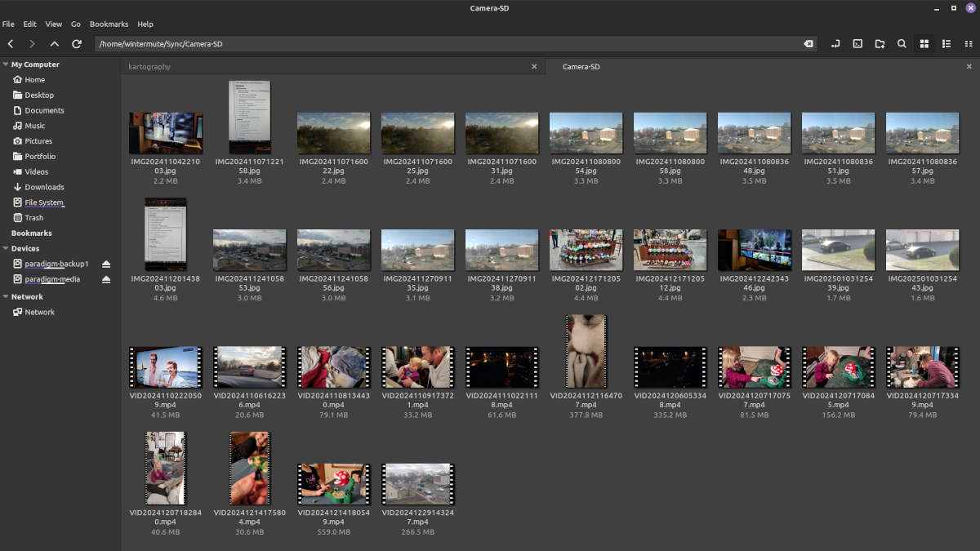Navigate up to the parent folder

pos(54,44)
